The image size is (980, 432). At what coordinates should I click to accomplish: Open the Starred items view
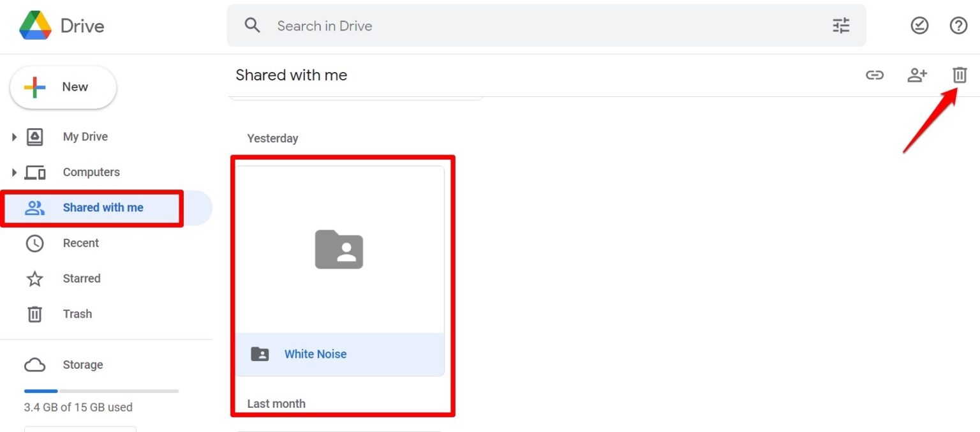pyautogui.click(x=81, y=278)
